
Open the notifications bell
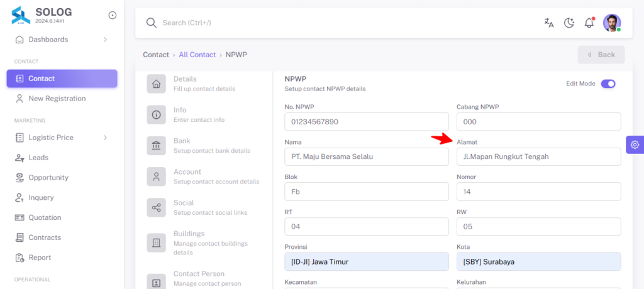[x=589, y=23]
